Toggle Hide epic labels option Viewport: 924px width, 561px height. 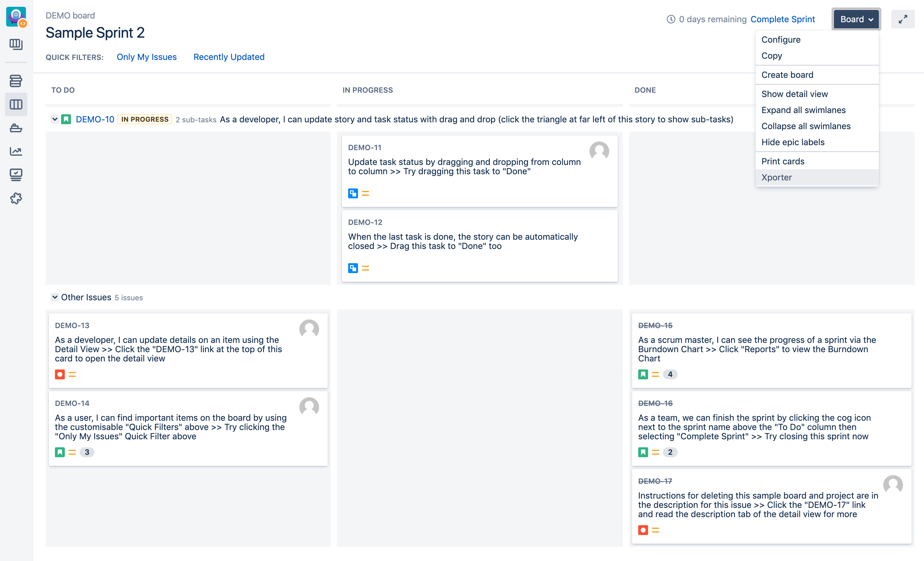(x=793, y=142)
